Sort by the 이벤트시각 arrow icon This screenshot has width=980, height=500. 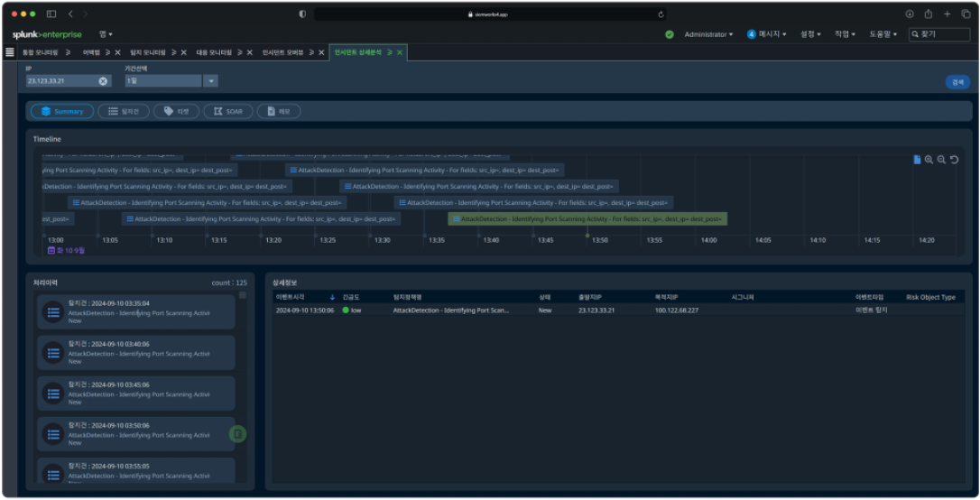(x=332, y=298)
